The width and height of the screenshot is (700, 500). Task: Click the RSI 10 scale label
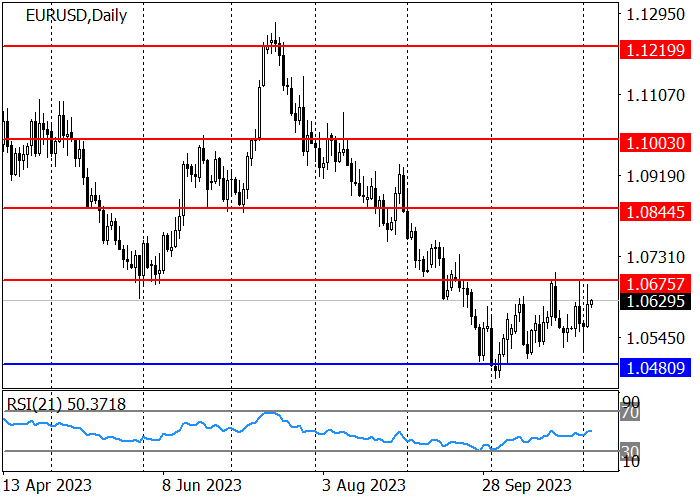point(630,462)
